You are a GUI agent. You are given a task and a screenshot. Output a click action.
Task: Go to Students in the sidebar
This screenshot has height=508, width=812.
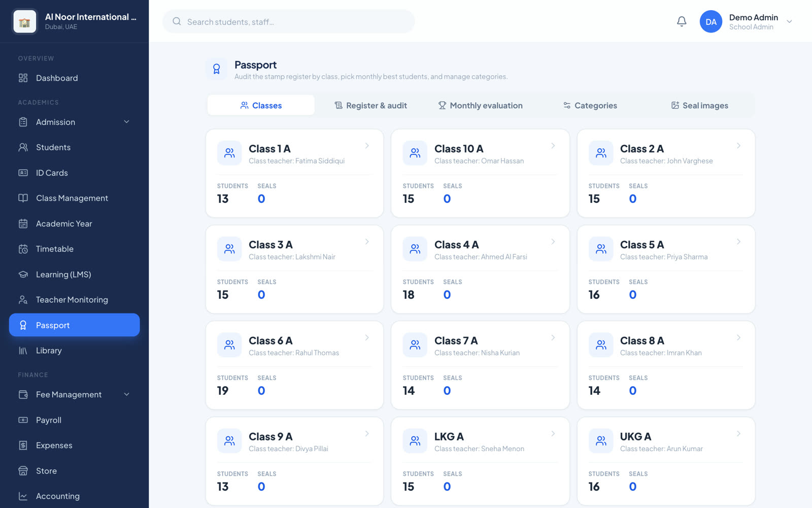pos(74,147)
